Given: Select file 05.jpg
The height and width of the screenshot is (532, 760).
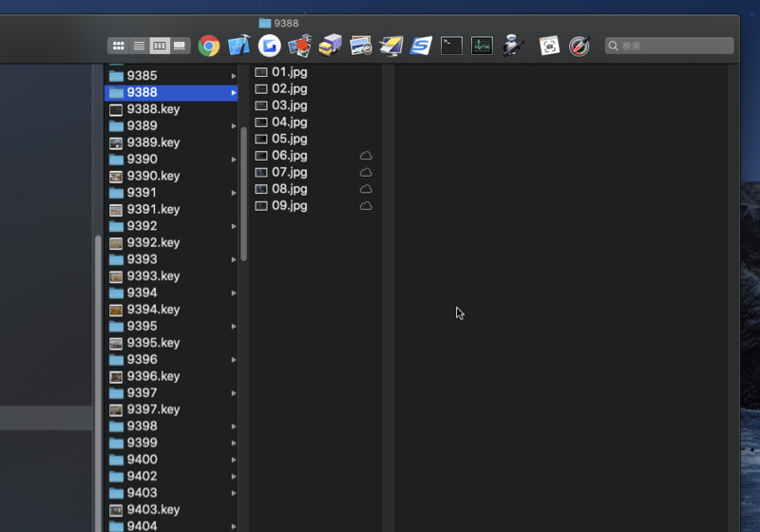Looking at the screenshot, I should tap(290, 139).
